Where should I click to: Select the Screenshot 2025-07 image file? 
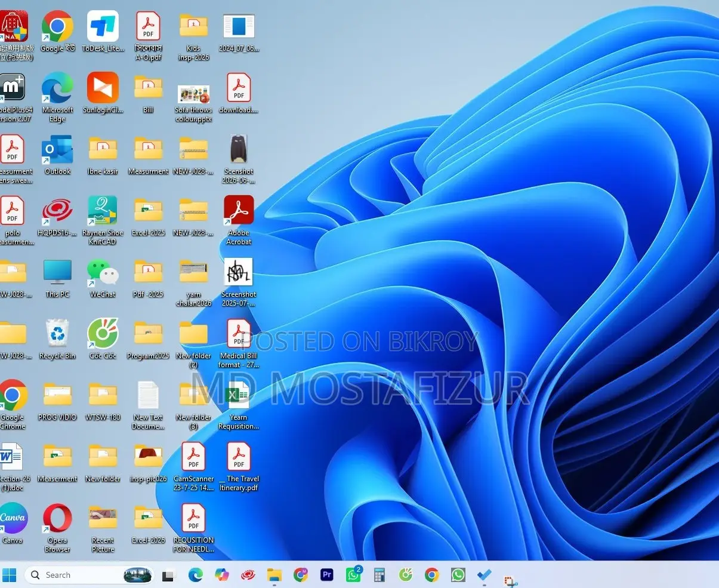239,282
